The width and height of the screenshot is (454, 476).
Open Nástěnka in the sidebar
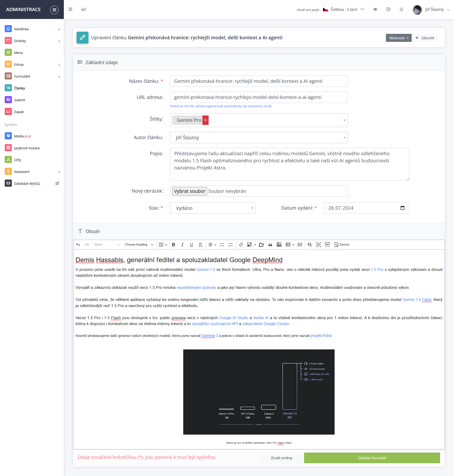coord(32,29)
